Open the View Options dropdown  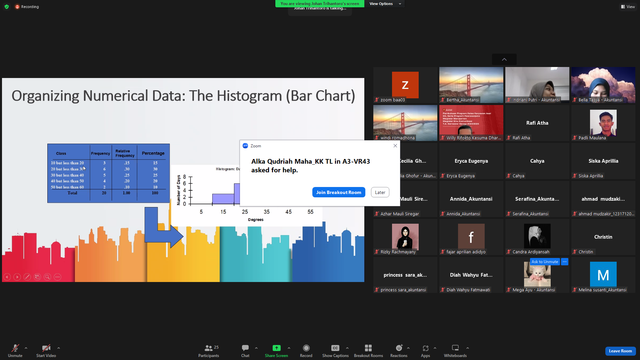[x=385, y=4]
